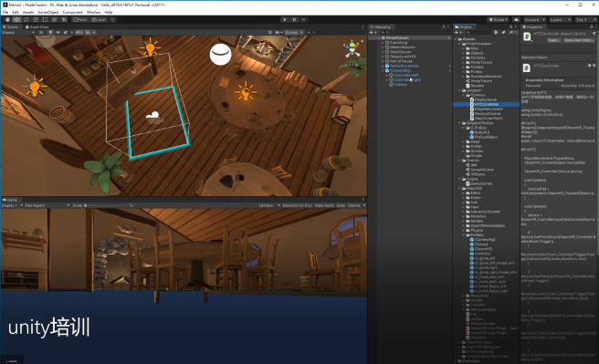Toggle Maximize On Play in Game view
Image resolution: width=599 pixels, height=364 pixels.
[x=297, y=205]
